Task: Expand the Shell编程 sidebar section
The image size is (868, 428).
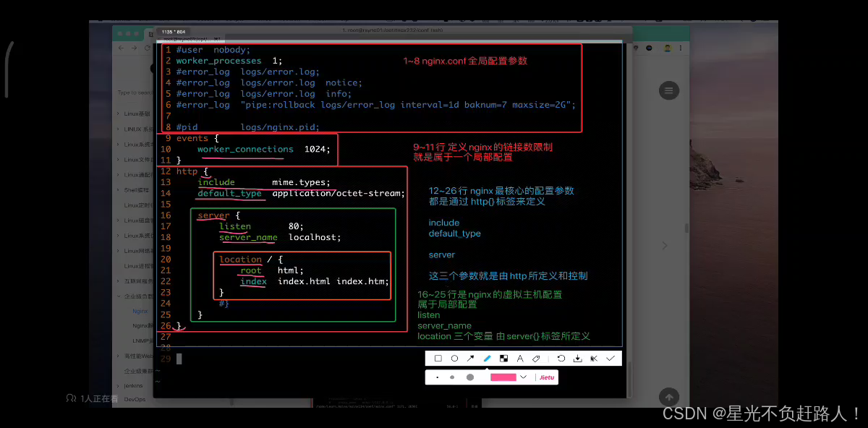Action: click(x=134, y=189)
